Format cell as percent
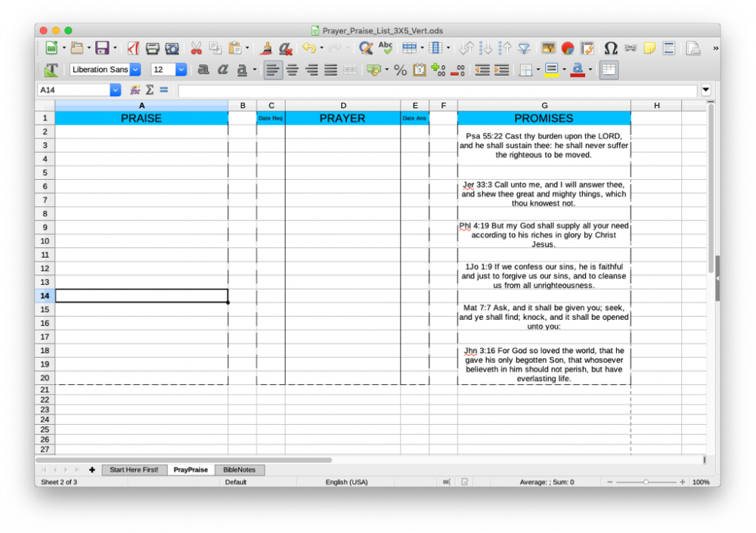This screenshot has width=756, height=533. 400,70
